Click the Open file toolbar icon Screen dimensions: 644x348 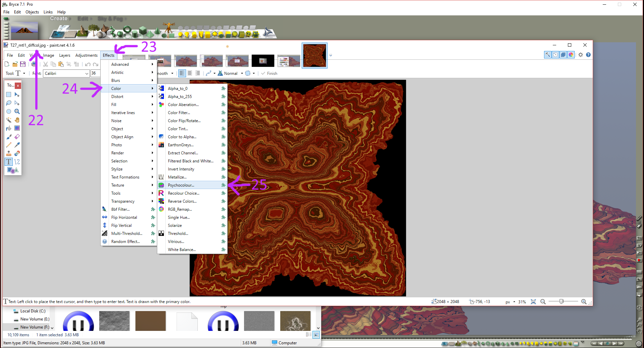[15, 64]
